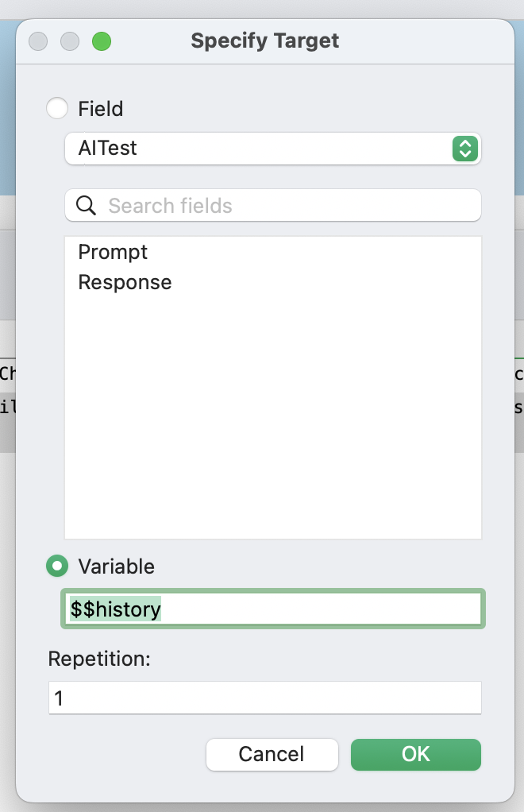524x812 pixels.
Task: Select the Field radio button
Action: (x=57, y=108)
